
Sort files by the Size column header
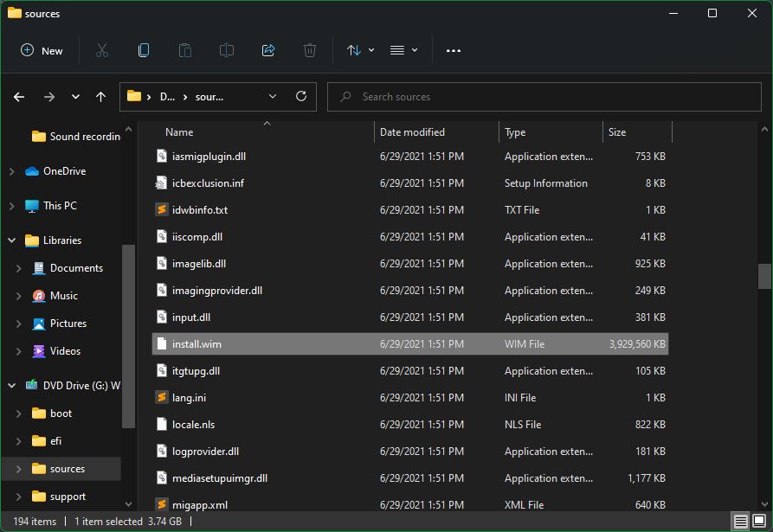coord(616,131)
